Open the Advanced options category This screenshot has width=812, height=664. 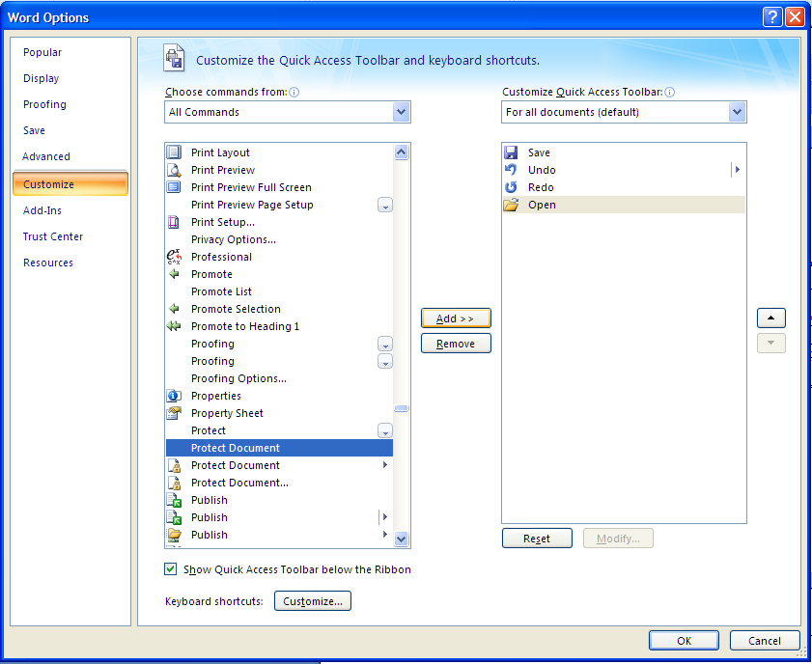tap(46, 156)
